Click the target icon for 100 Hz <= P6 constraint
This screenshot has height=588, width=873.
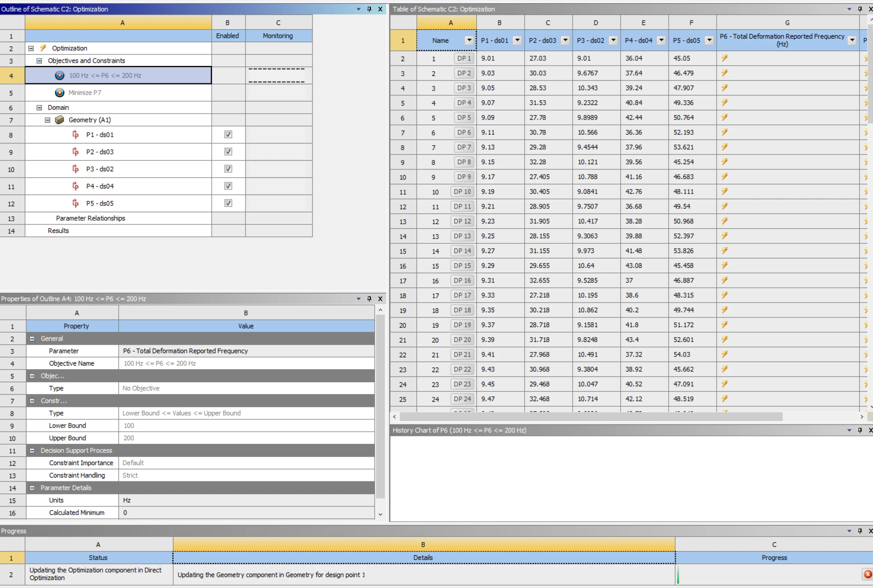(60, 75)
